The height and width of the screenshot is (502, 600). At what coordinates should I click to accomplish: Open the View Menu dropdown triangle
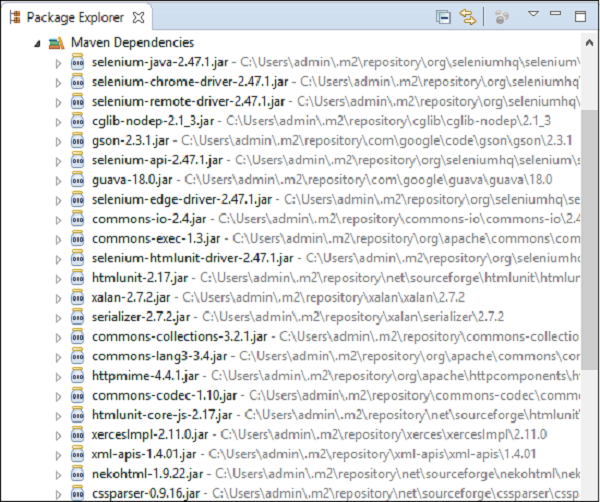(533, 14)
